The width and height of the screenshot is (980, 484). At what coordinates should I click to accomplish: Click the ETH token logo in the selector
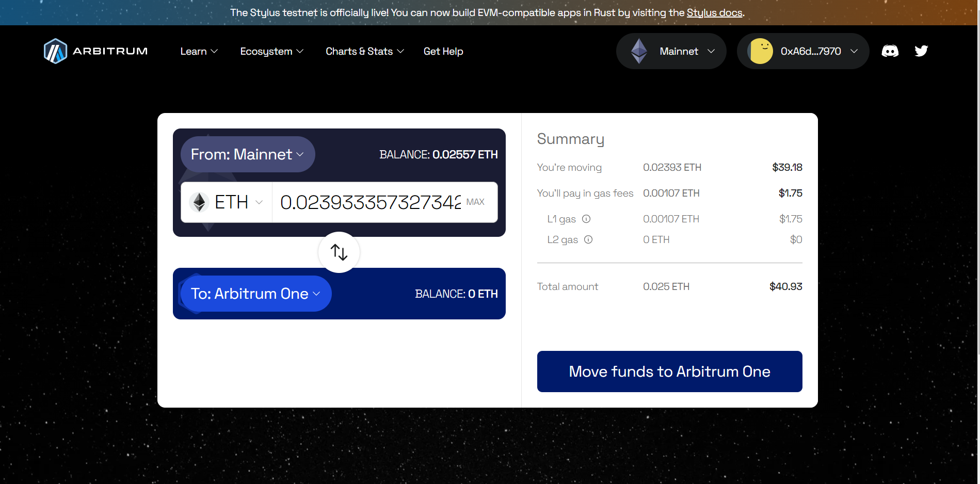[199, 202]
